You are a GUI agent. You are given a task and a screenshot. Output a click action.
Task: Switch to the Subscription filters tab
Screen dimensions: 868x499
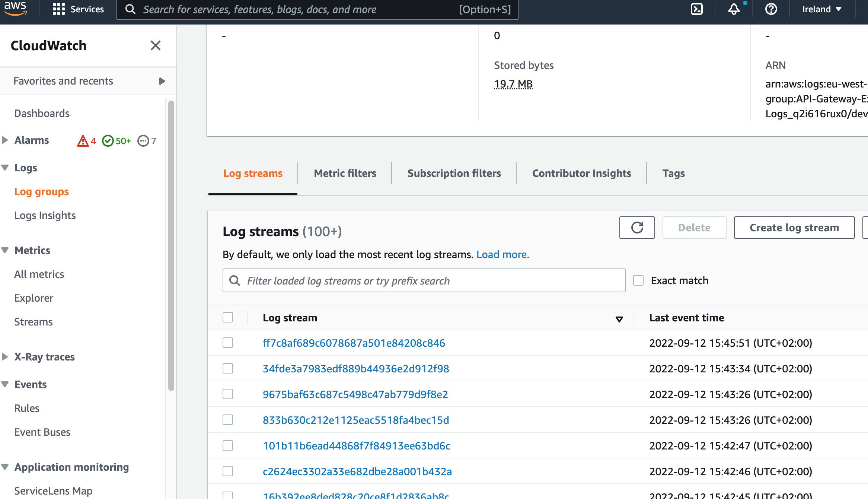[454, 173]
